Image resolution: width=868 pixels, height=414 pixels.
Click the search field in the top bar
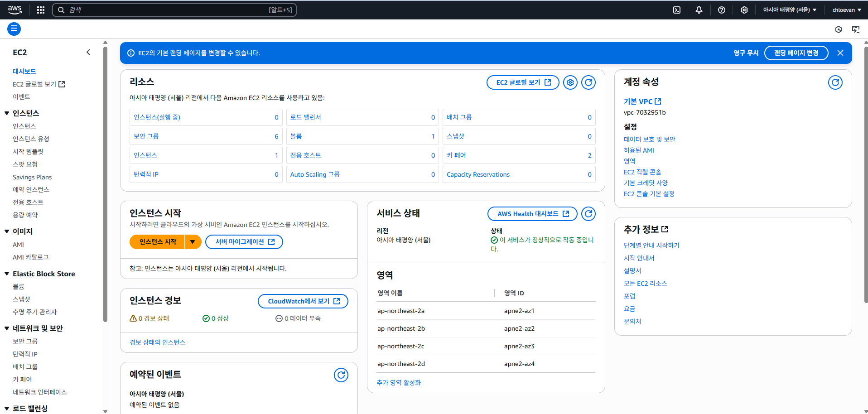coord(174,10)
